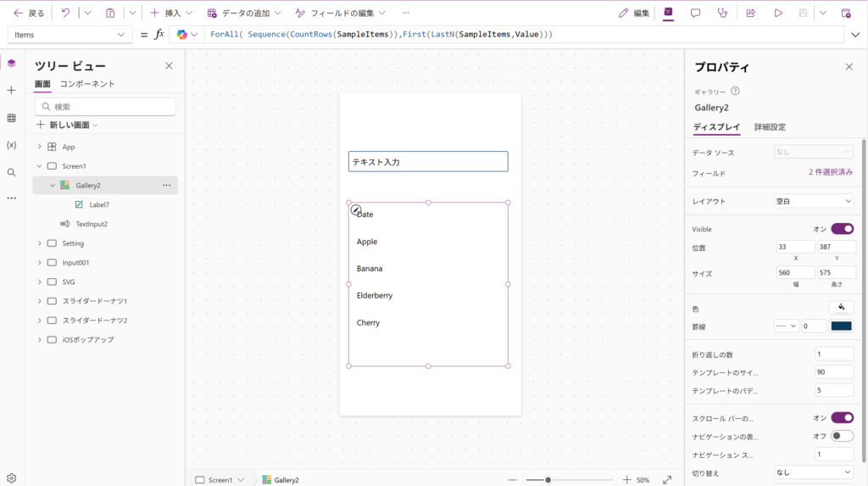
Task: Open the Share icon in the top bar
Action: point(750,13)
